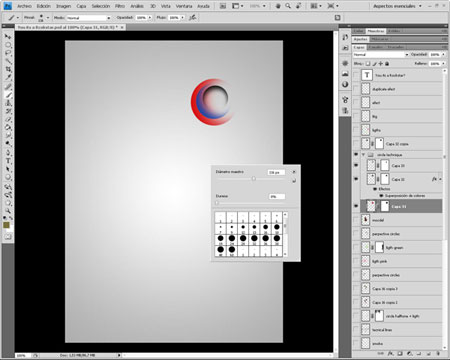Click the new adjustment layer icon
Viewport: 450px width, 360px height.
(410, 353)
